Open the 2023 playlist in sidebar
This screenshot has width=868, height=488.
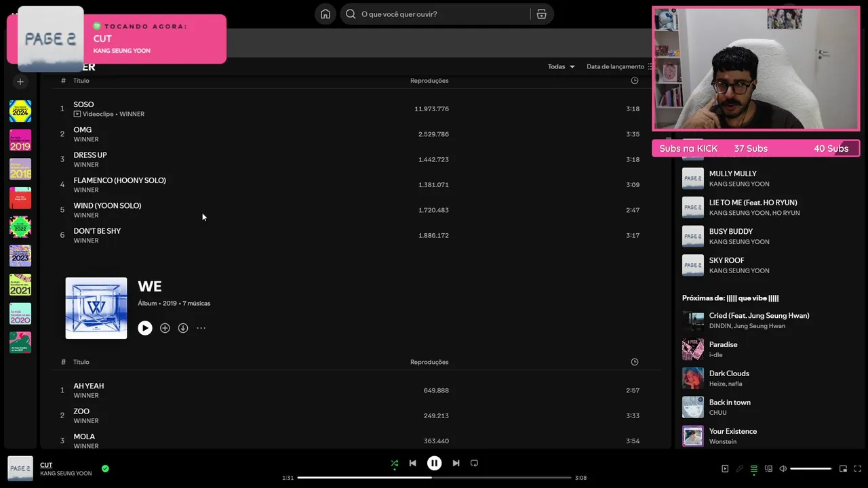[x=20, y=256]
